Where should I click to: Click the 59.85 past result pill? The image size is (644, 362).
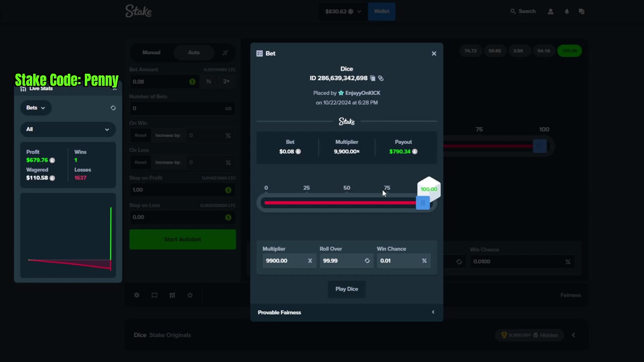(x=495, y=51)
